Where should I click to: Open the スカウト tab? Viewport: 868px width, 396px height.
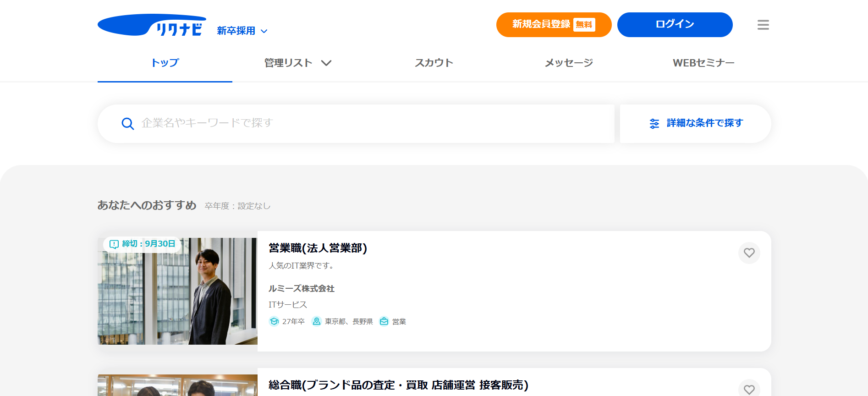[x=434, y=63]
